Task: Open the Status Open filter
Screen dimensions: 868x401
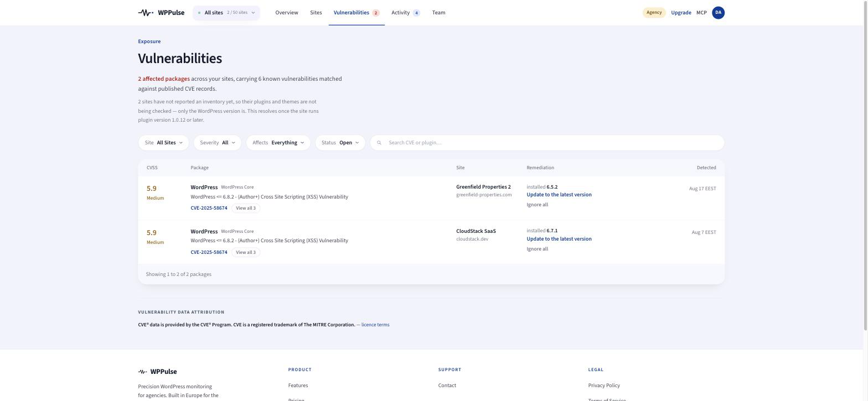Action: coord(340,143)
